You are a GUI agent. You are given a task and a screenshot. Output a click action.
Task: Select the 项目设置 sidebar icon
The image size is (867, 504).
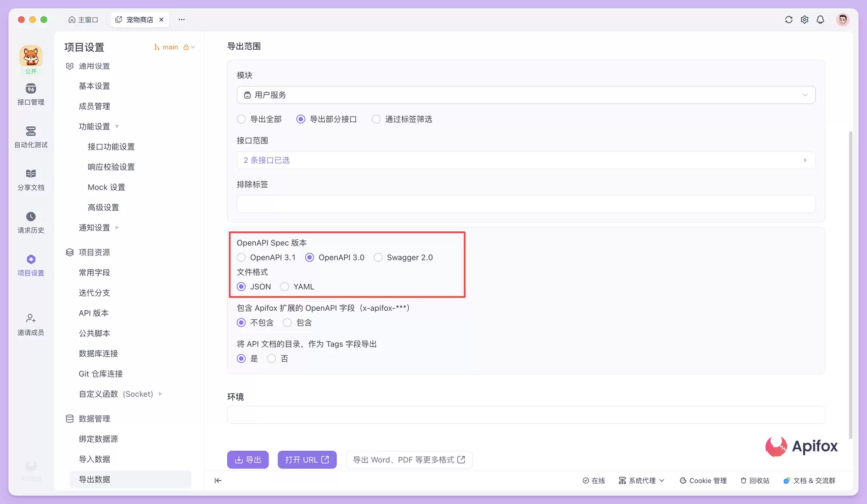(31, 260)
